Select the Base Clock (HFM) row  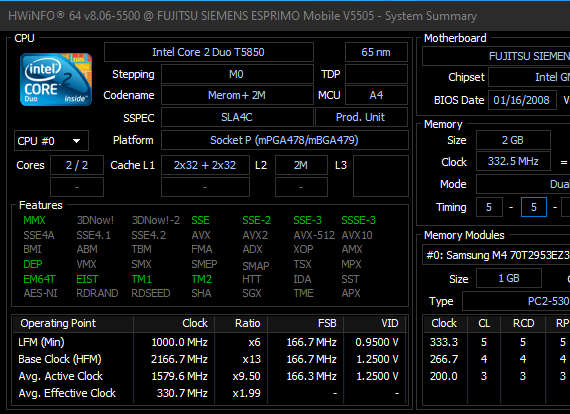tap(209, 359)
